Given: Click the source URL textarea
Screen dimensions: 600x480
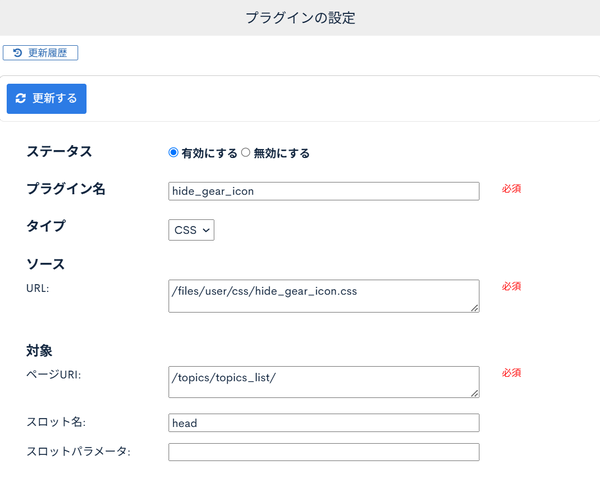Looking at the screenshot, I should tap(324, 296).
